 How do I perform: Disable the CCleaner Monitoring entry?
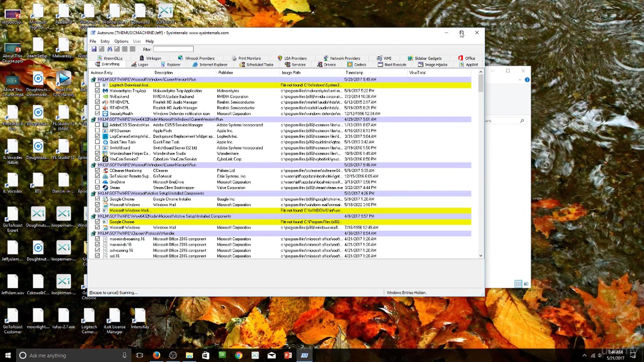[97, 170]
